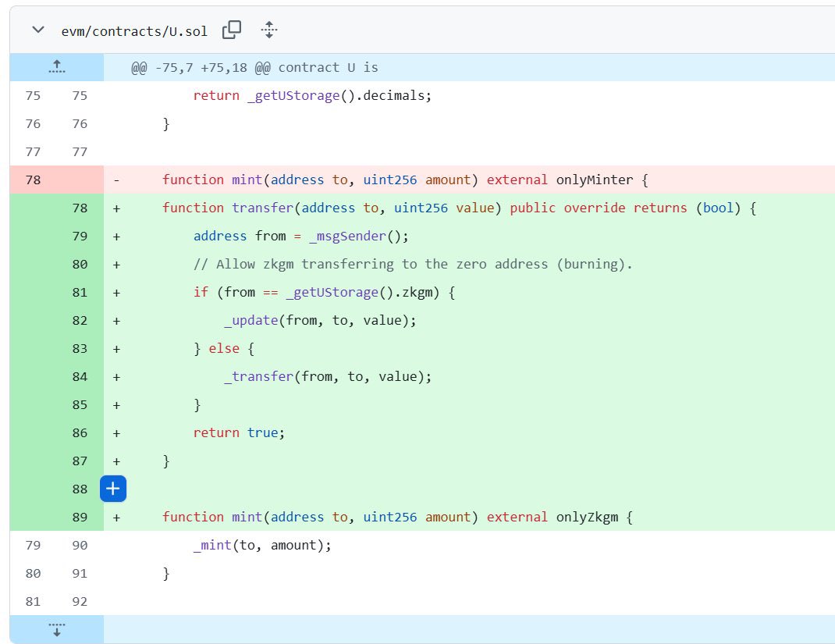Screen dimensions: 835x644
Task: Click the old line number 75
Action: pos(33,96)
